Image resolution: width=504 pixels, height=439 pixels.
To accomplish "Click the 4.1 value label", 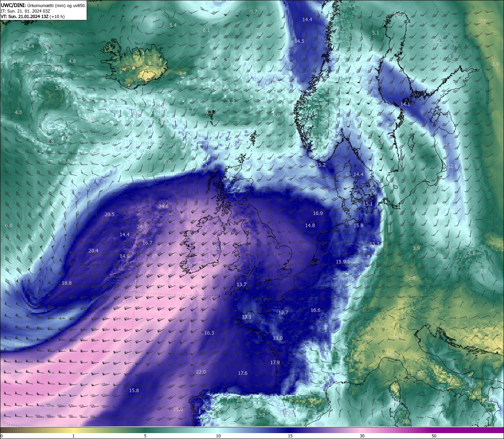I will coord(471,254).
